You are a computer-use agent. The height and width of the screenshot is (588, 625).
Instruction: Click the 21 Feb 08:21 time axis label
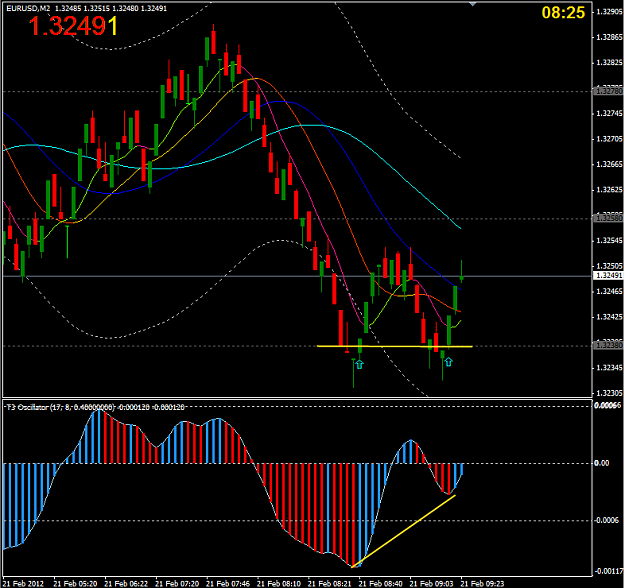click(330, 584)
